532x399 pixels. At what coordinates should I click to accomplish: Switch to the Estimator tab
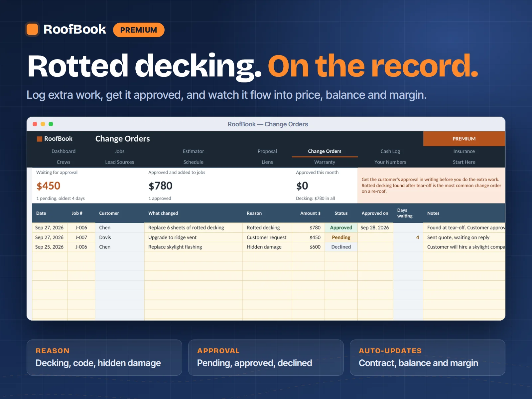[194, 151]
